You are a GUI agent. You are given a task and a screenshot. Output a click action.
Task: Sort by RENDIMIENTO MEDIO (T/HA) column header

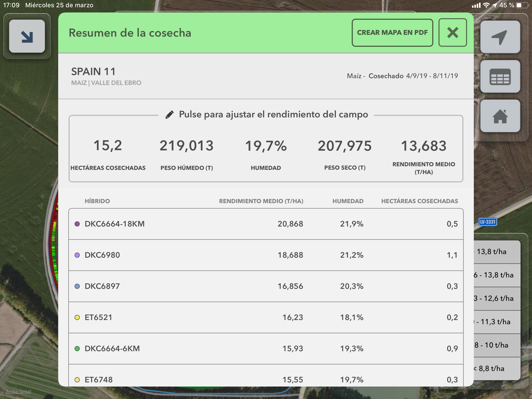click(261, 201)
